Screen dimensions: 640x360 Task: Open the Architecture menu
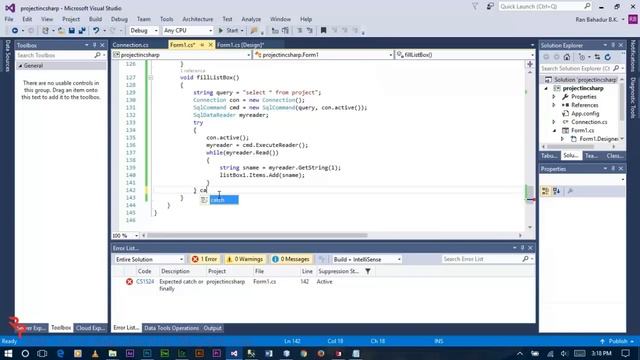198,19
